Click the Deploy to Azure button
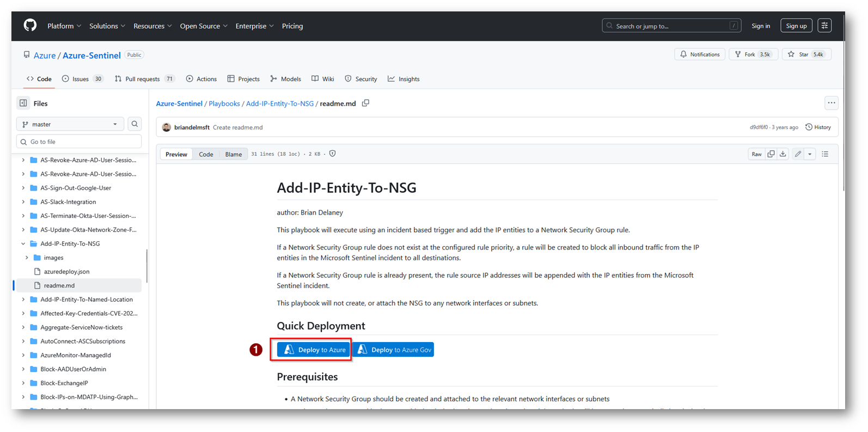 click(x=314, y=350)
